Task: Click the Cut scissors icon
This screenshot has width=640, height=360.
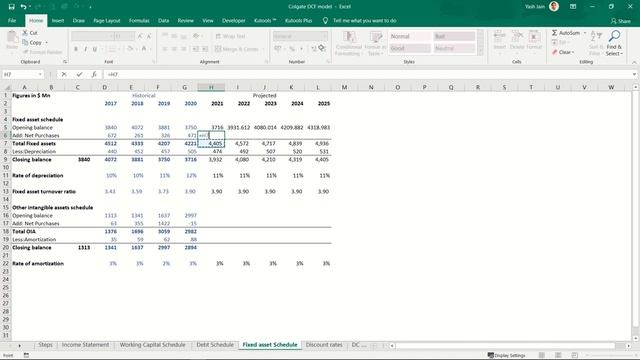Action: coord(25,33)
